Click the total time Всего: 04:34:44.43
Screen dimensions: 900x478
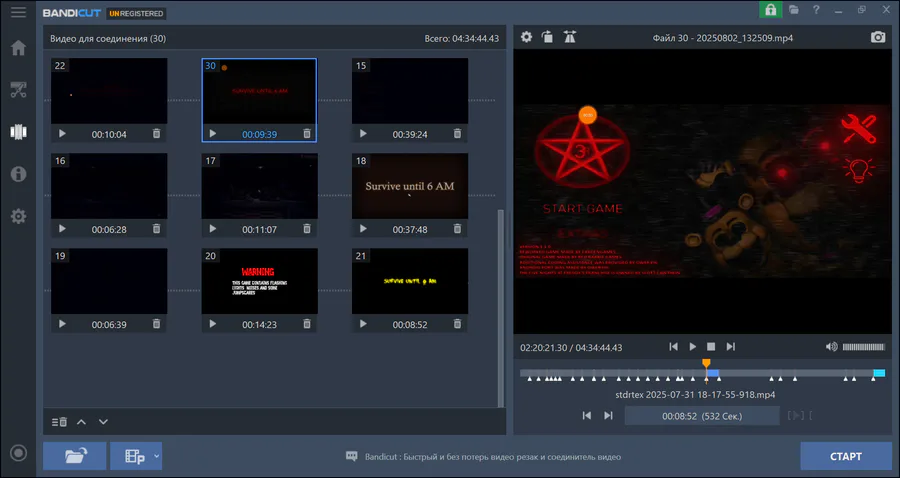461,38
